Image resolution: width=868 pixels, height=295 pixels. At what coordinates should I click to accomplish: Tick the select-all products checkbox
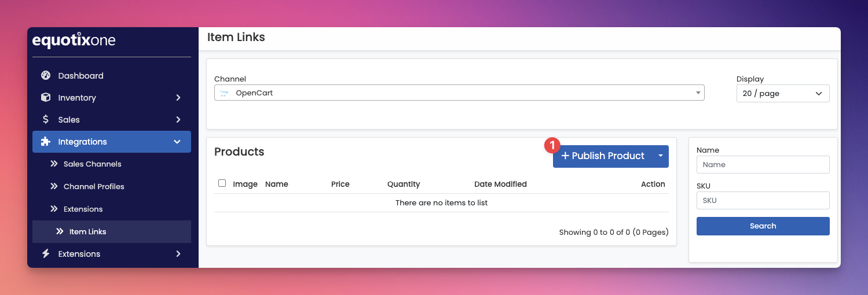(x=222, y=183)
